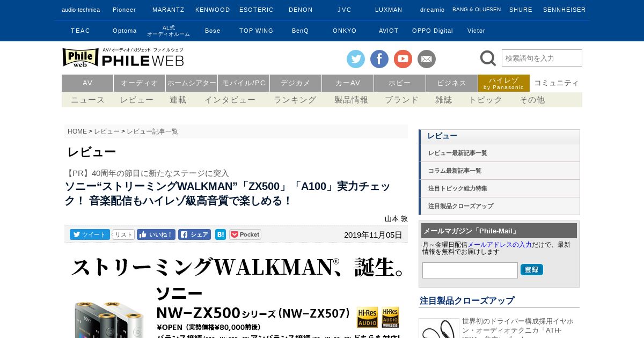The height and width of the screenshot is (338, 644).
Task: Select 連載 in the sub menu
Action: [178, 100]
